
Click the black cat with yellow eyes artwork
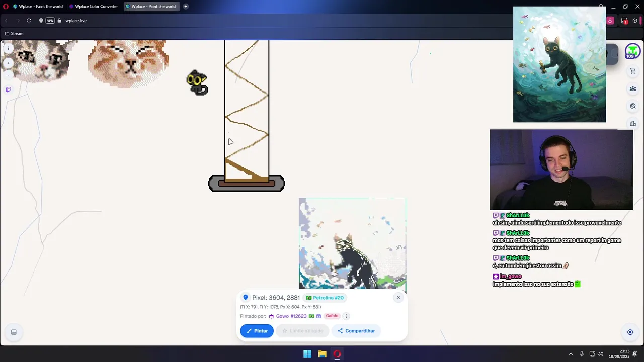(197, 83)
